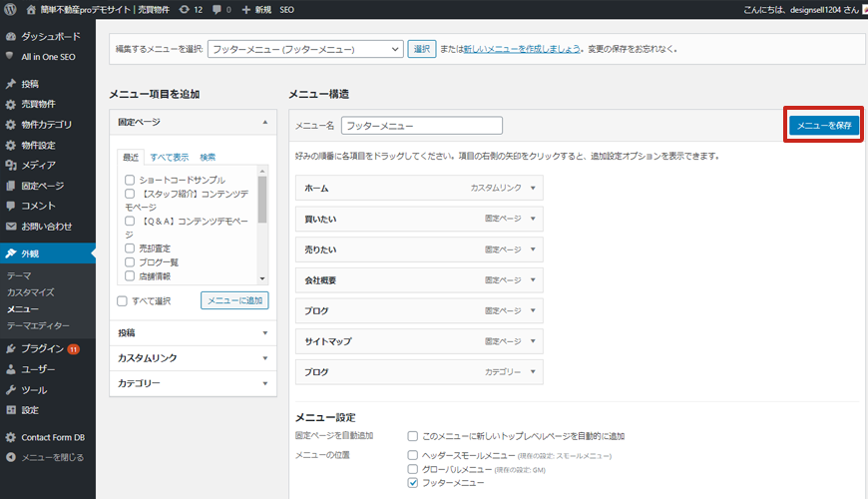The height and width of the screenshot is (499, 868).
Task: Open the ツール wrench icon
Action: [x=11, y=390]
